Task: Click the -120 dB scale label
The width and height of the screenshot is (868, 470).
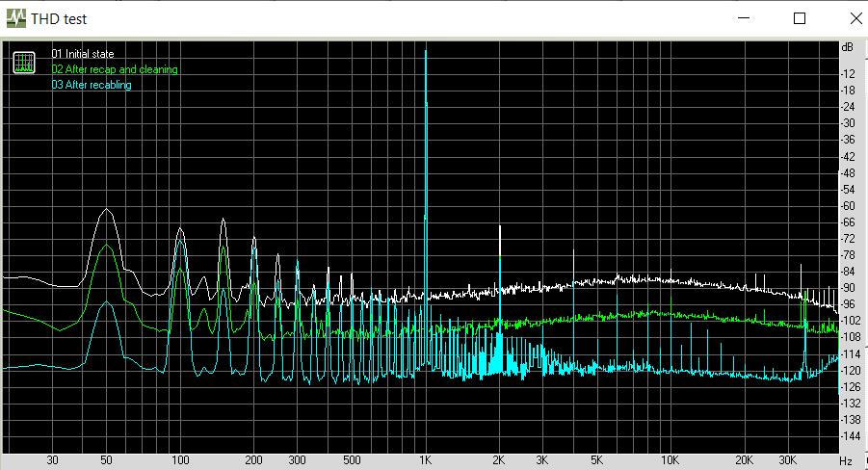Action: (x=851, y=371)
